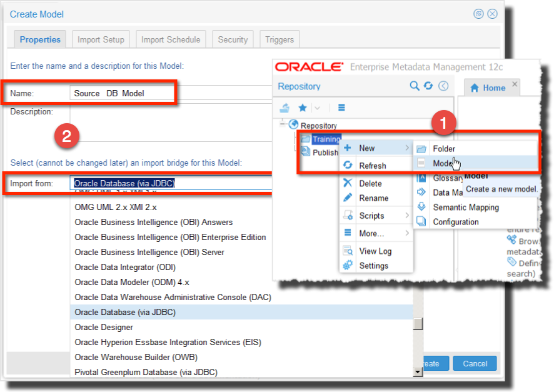554x392 pixels.
Task: Collapse the Repository tree root node
Action: (x=282, y=124)
